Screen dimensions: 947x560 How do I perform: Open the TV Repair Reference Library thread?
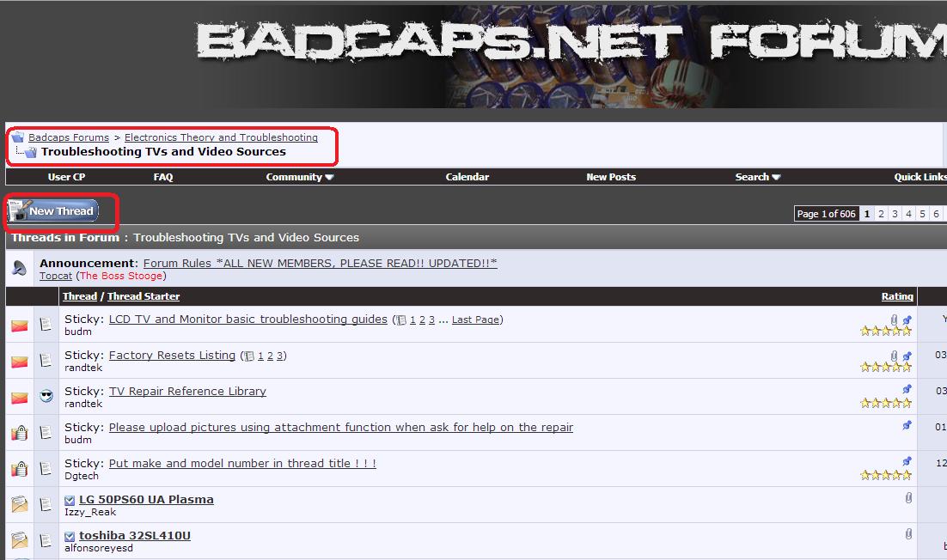[x=187, y=391]
